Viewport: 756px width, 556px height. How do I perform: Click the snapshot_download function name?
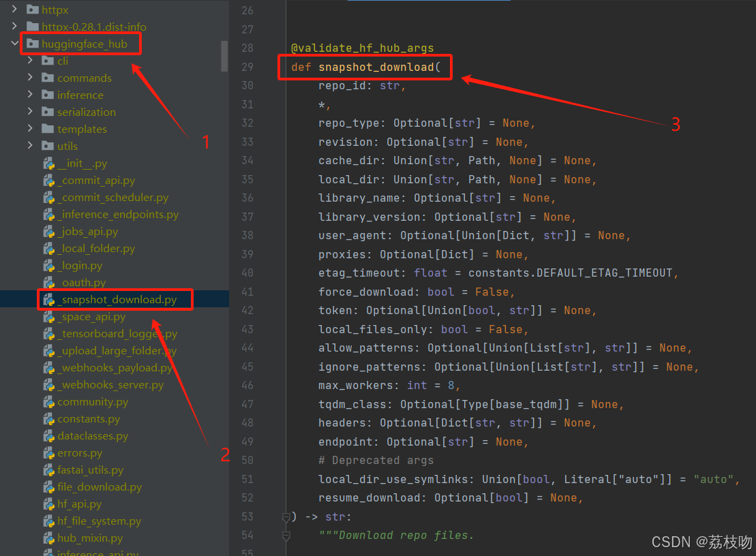tap(376, 67)
